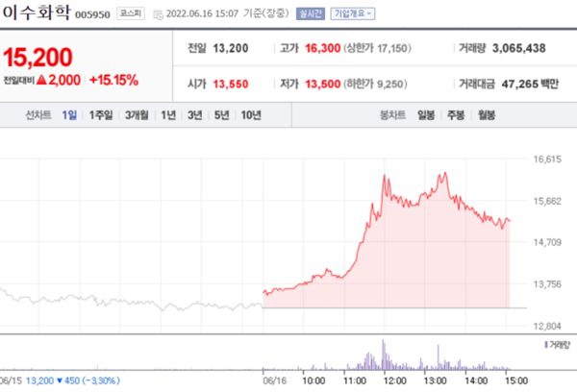Click the +15.15% change rate

pos(113,80)
